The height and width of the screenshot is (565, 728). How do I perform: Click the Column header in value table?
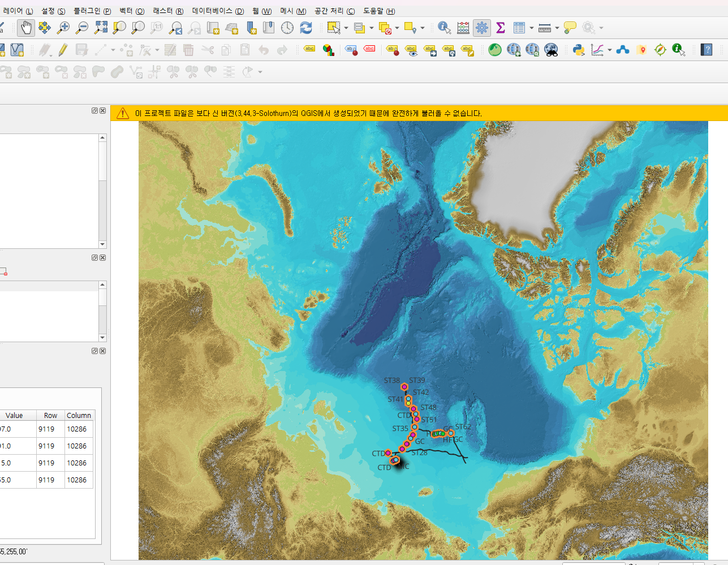pyautogui.click(x=79, y=415)
